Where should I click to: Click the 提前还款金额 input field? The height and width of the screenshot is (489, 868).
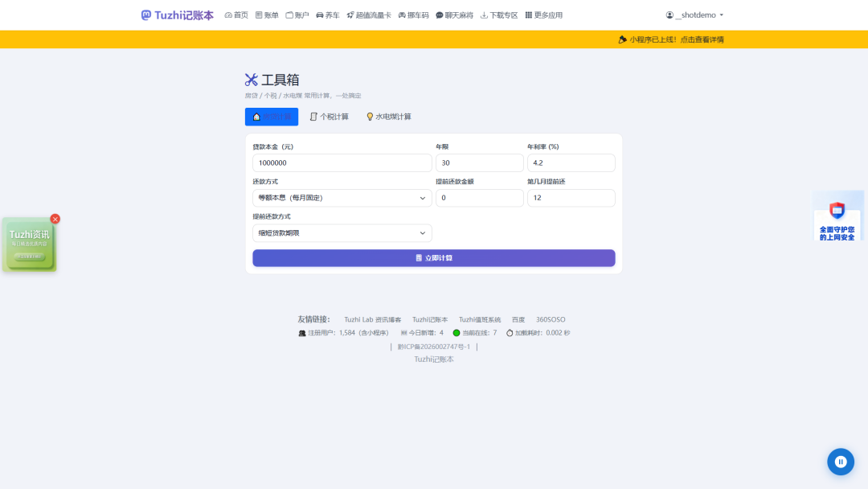click(x=479, y=198)
